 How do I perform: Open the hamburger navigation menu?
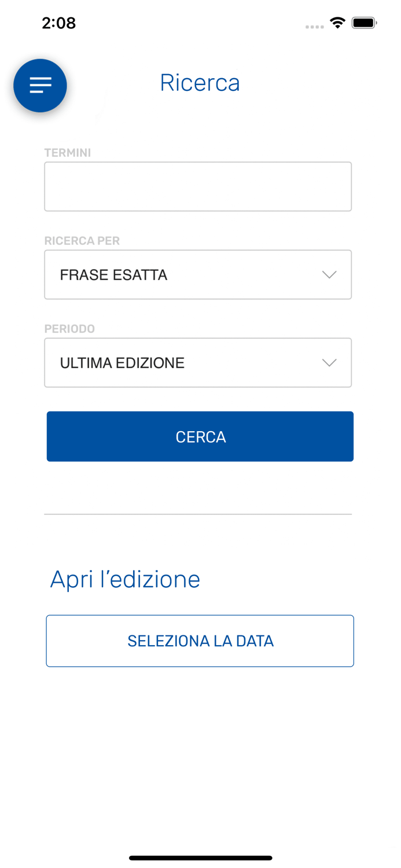40,85
